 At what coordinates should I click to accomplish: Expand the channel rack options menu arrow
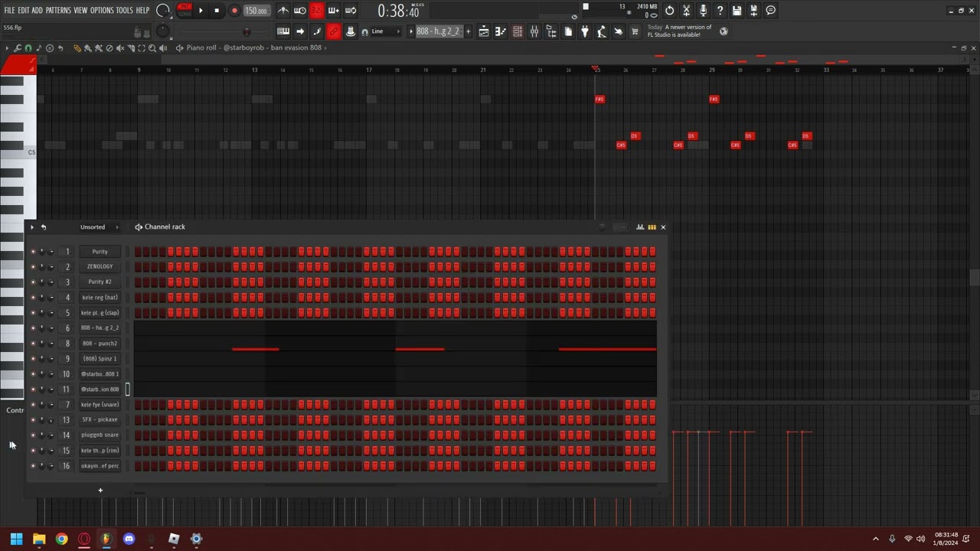32,227
